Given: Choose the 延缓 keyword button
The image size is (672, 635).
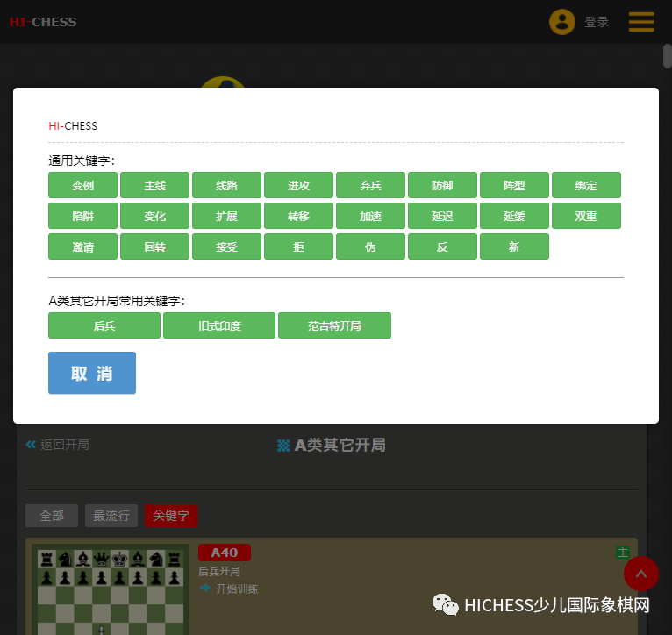Looking at the screenshot, I should (514, 216).
